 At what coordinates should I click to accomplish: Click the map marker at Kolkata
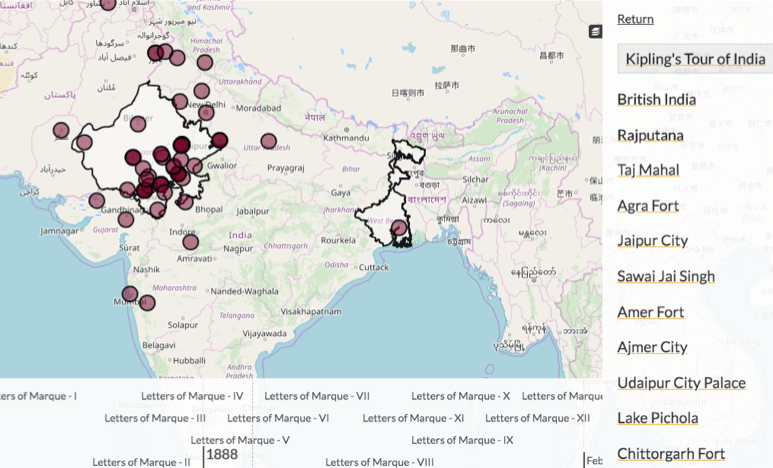399,229
